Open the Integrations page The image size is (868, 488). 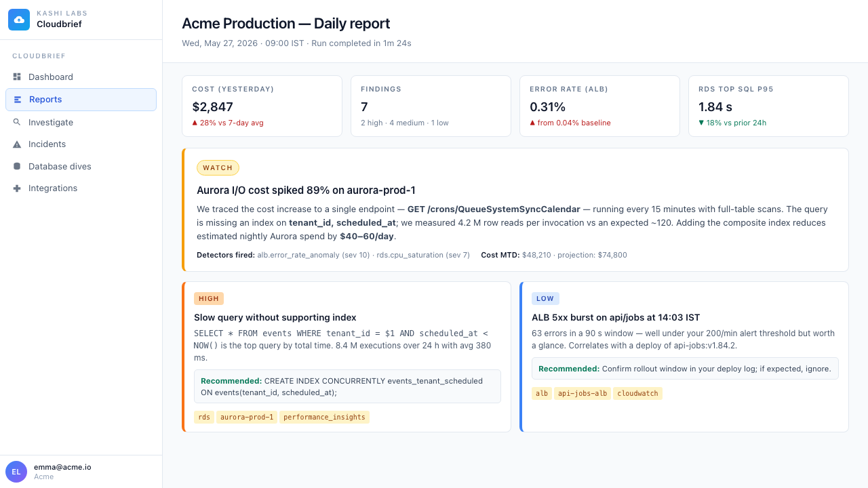[81, 188]
